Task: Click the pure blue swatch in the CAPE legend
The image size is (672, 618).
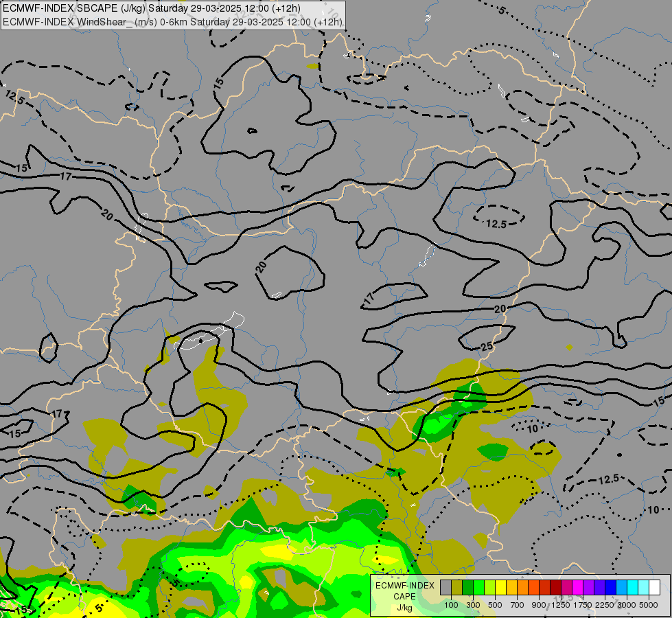Action: pyautogui.click(x=611, y=588)
